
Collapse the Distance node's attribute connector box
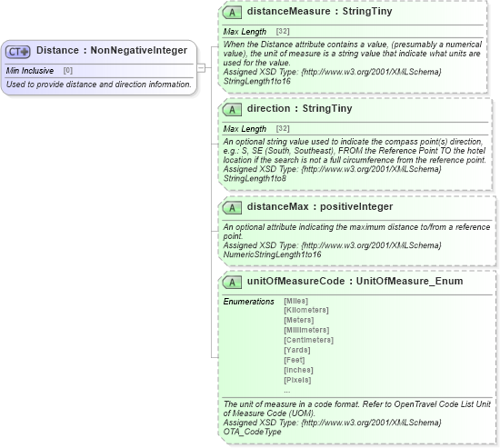click(x=201, y=67)
